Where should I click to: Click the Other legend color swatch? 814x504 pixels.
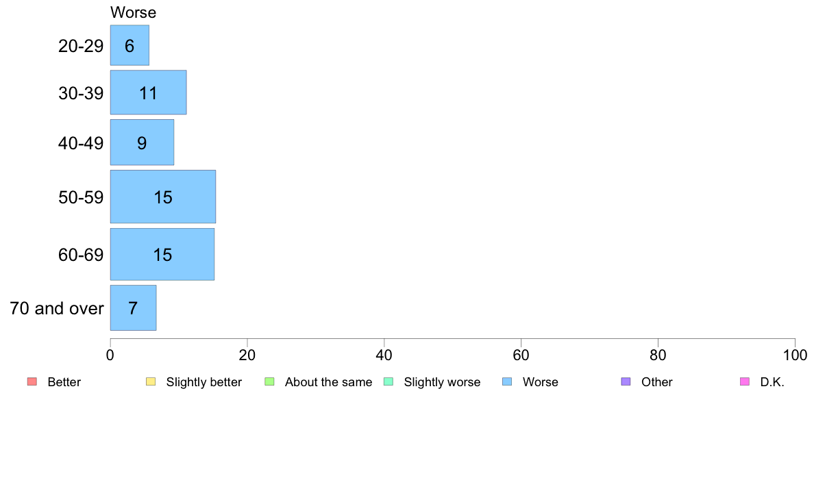(626, 382)
